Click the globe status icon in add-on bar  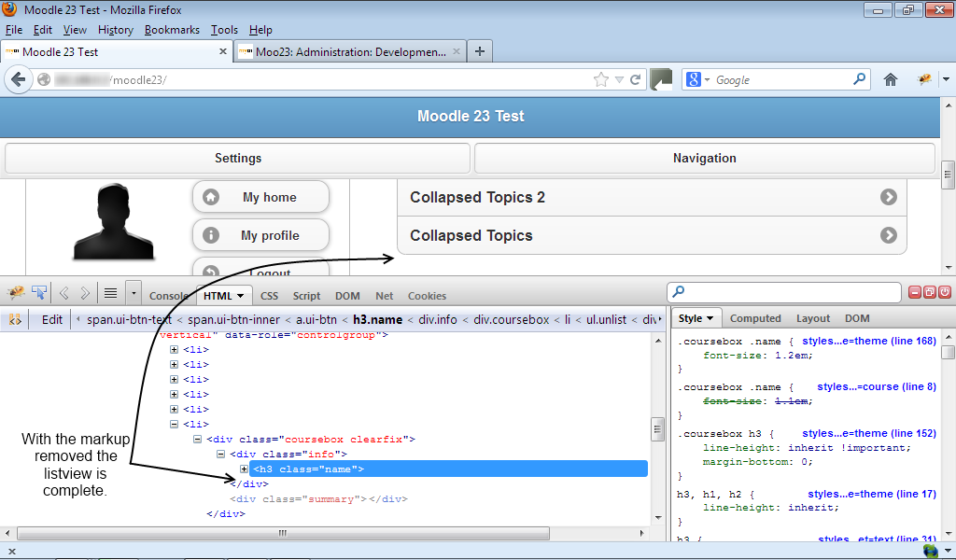coord(931,551)
